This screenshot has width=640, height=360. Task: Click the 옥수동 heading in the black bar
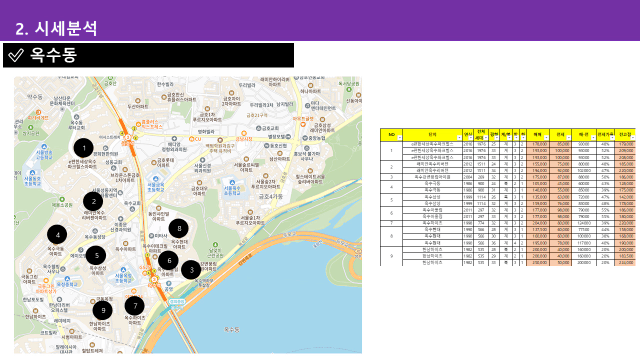53,55
